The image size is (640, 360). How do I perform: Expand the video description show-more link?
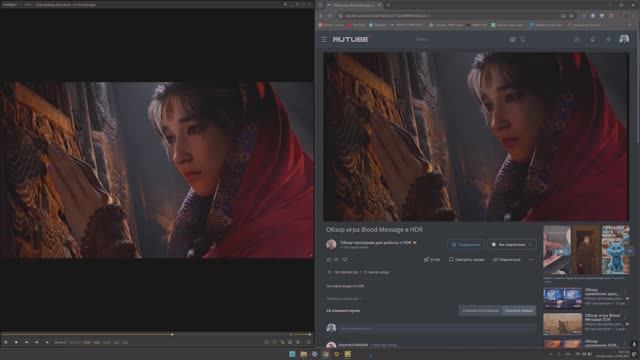tap(343, 298)
